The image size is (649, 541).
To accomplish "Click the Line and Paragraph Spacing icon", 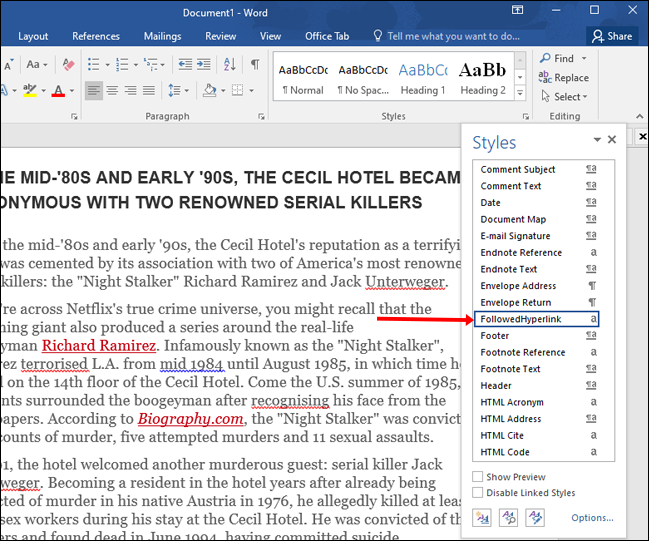I will tap(174, 90).
